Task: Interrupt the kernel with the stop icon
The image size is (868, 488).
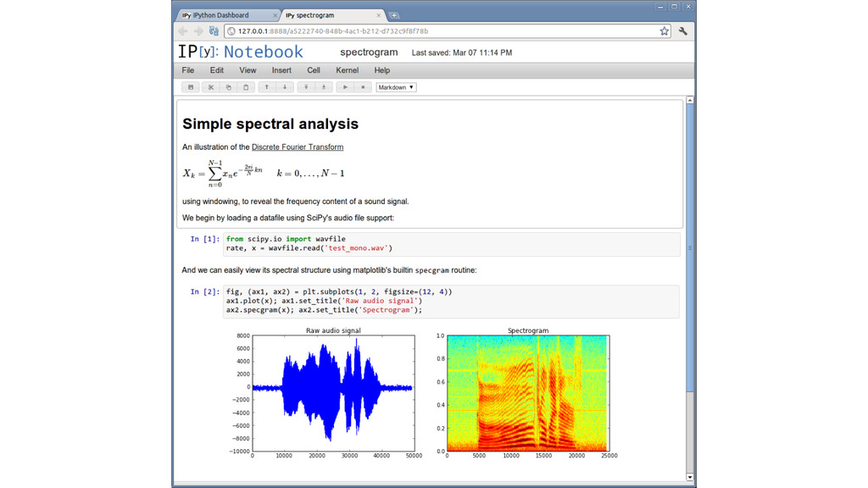Action: [363, 87]
